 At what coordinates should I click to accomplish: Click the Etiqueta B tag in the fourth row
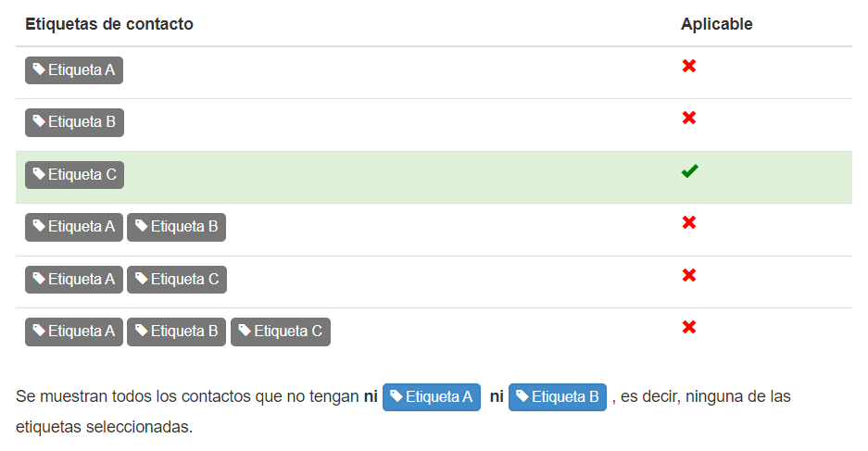click(x=176, y=227)
